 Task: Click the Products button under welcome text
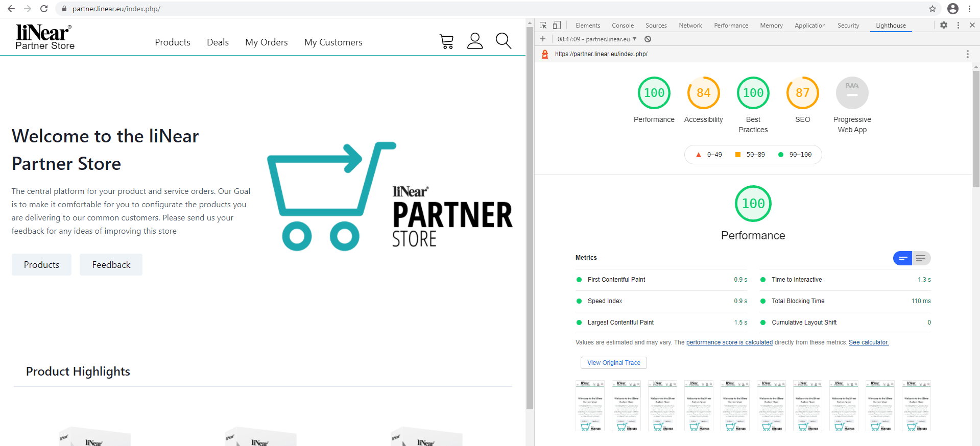41,264
